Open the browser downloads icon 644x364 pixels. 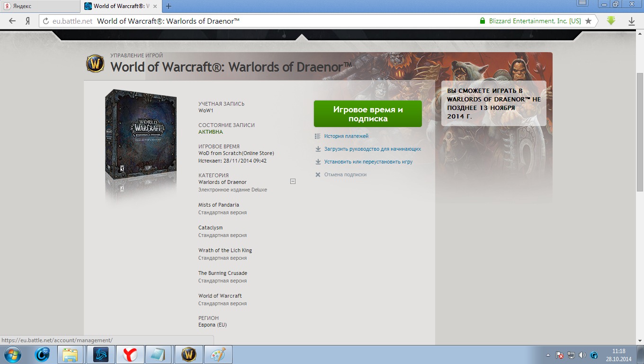pyautogui.click(x=631, y=21)
